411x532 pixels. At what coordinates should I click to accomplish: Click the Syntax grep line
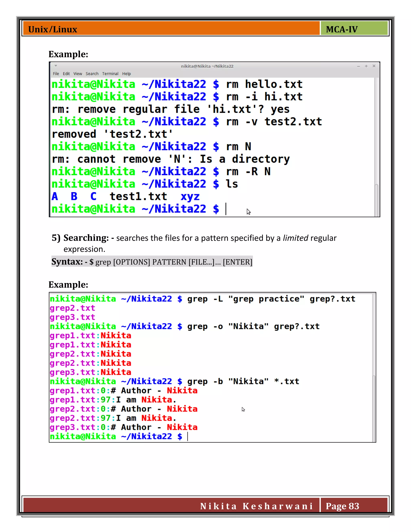[x=152, y=262]
